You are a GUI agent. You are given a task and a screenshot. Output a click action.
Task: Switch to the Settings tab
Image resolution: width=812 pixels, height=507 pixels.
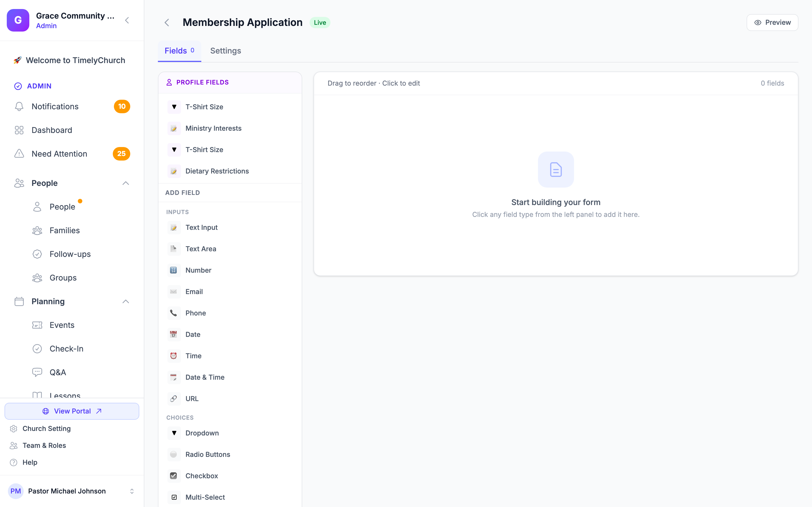(x=226, y=51)
